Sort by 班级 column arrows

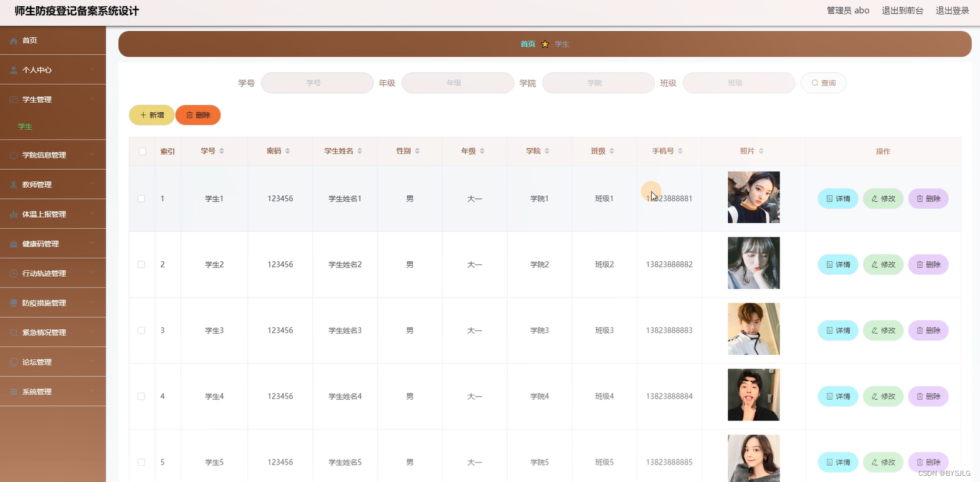coord(612,151)
